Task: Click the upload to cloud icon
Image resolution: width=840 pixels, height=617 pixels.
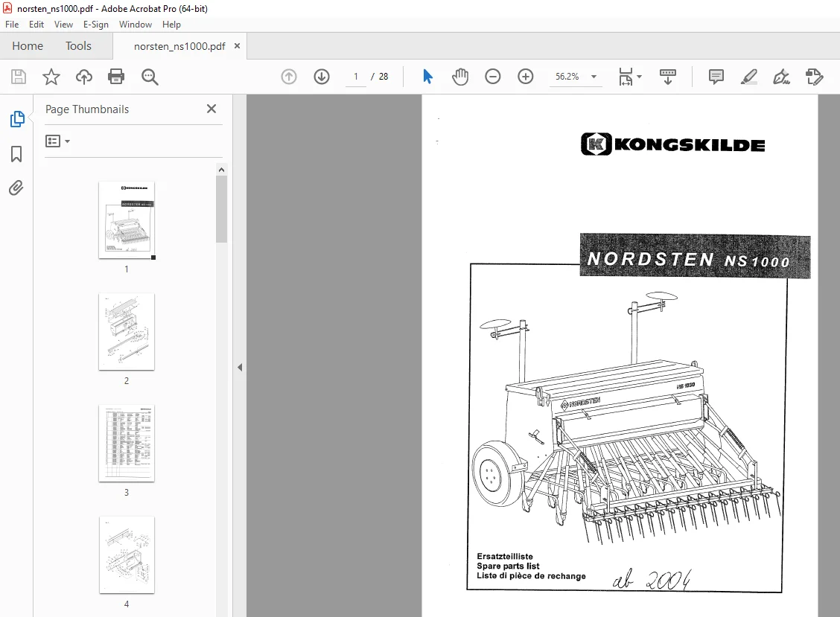Action: [x=83, y=77]
